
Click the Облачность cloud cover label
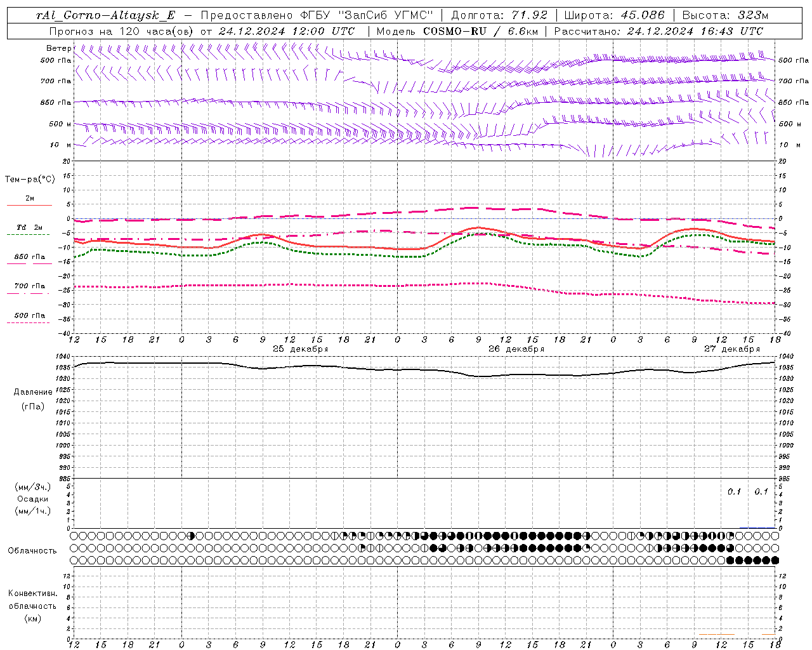[x=32, y=551]
